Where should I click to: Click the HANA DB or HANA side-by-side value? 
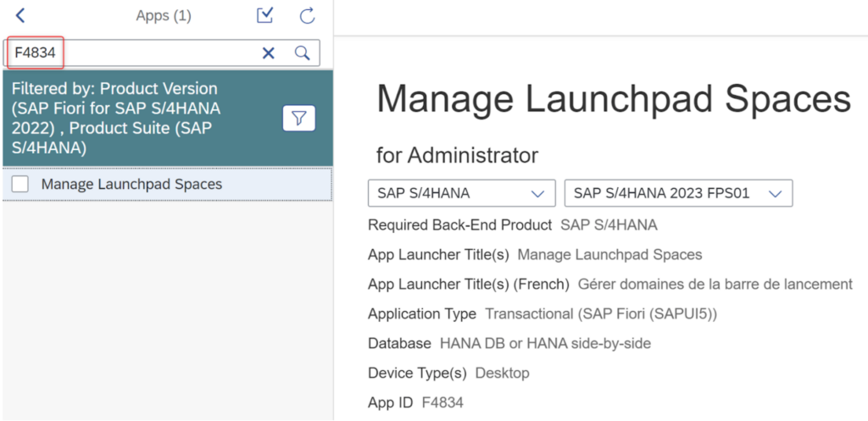(545, 344)
